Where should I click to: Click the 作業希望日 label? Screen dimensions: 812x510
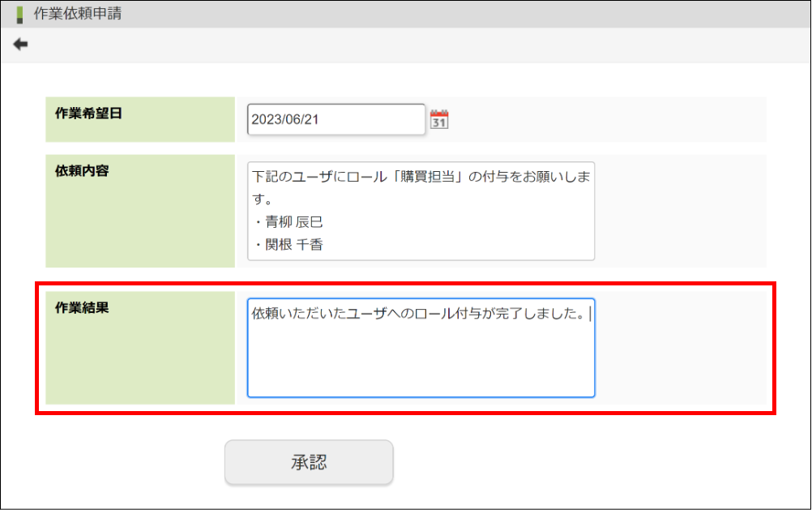click(x=88, y=114)
